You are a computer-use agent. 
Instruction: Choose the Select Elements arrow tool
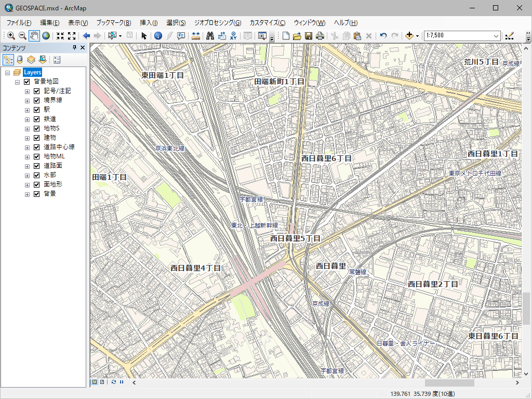(x=144, y=36)
